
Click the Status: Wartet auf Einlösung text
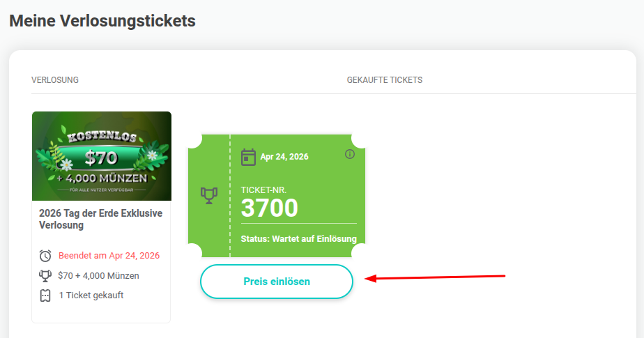coord(298,238)
